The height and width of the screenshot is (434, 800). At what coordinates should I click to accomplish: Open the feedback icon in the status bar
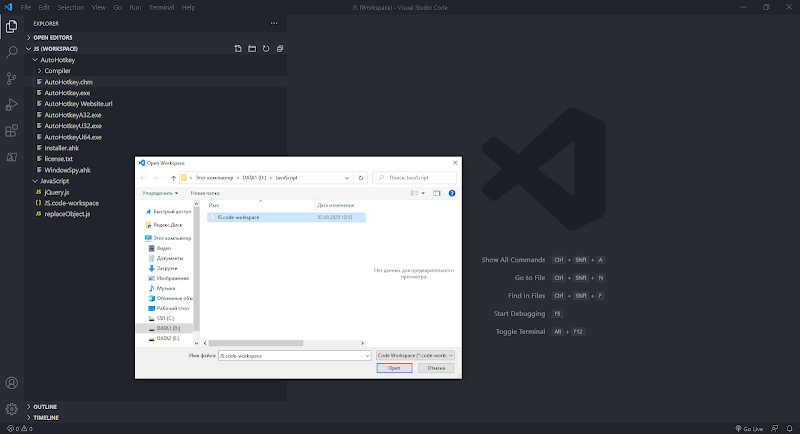point(774,429)
